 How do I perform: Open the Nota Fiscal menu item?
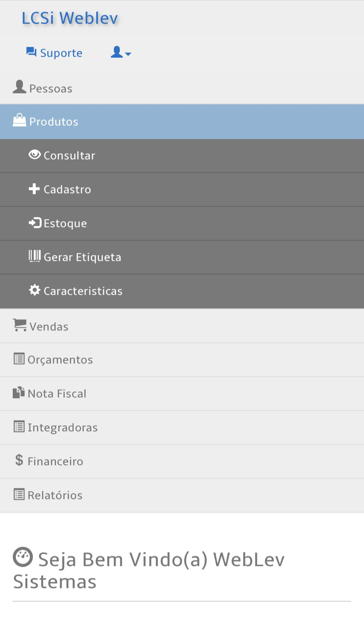coord(57,394)
